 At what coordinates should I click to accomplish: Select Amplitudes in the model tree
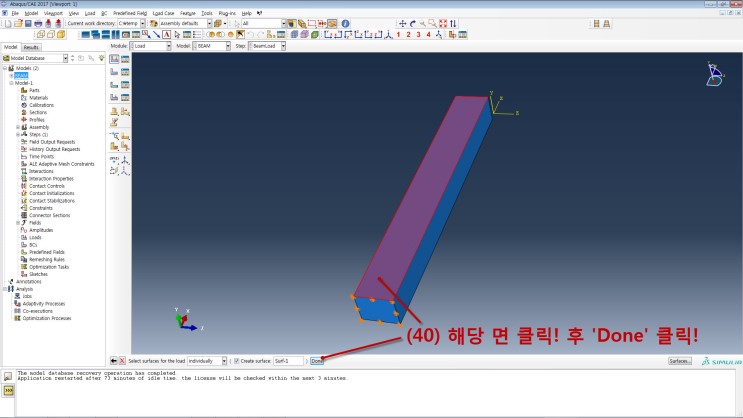tap(41, 230)
